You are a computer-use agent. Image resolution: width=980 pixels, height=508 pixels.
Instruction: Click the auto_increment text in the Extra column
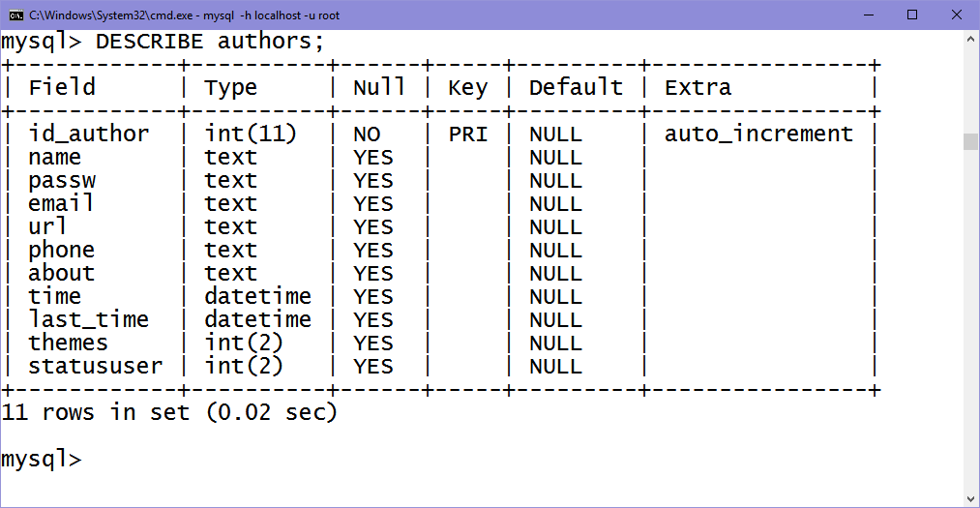tap(758, 134)
